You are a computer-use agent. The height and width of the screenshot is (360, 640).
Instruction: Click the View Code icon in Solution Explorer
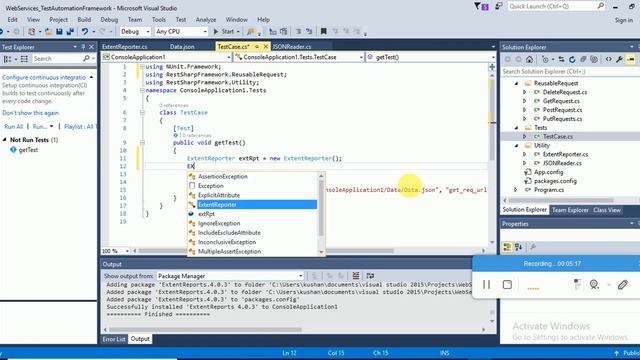(609, 60)
